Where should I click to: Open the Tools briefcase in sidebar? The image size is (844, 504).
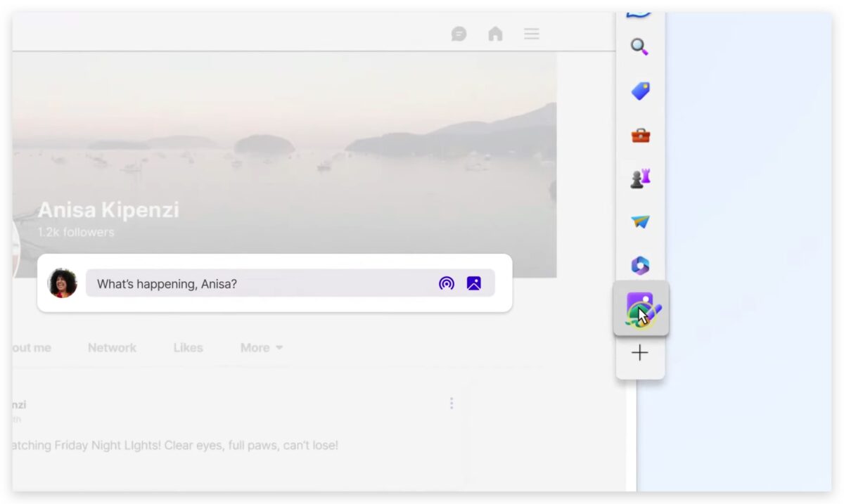click(640, 135)
